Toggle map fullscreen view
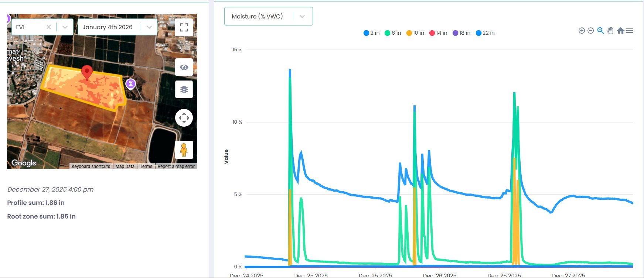The height and width of the screenshot is (278, 644). coord(184,27)
